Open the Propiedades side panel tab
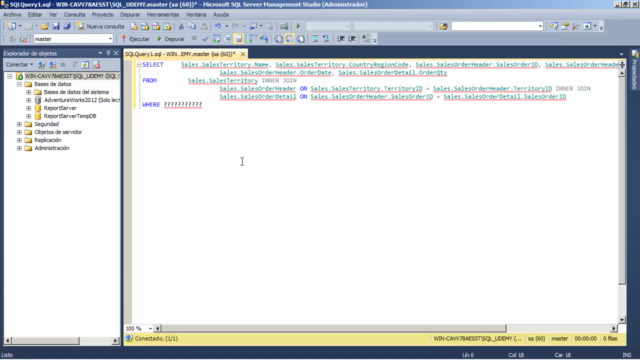Image resolution: width=640 pixels, height=360 pixels. pos(635,69)
